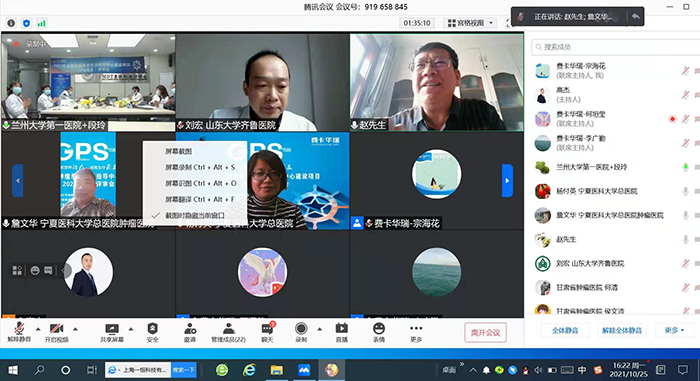Toggle 截图时隐藏当前窗口 checked option
The width and height of the screenshot is (700, 381).
click(x=195, y=215)
